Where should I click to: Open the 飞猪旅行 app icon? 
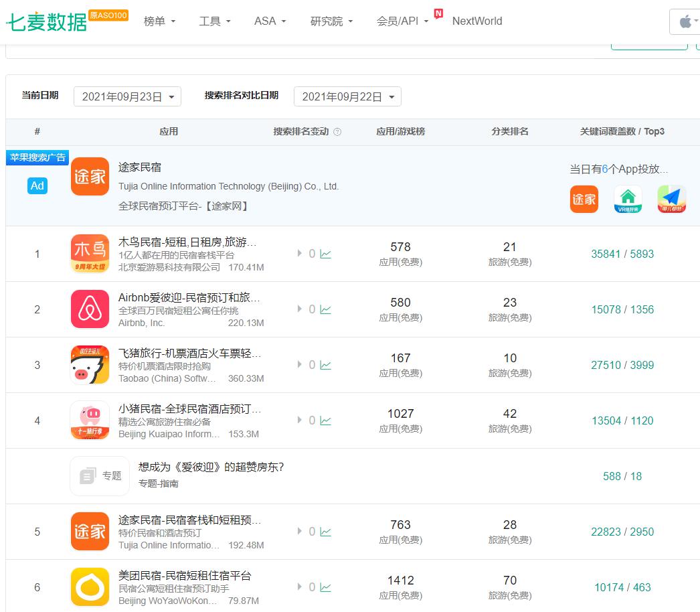coord(90,364)
